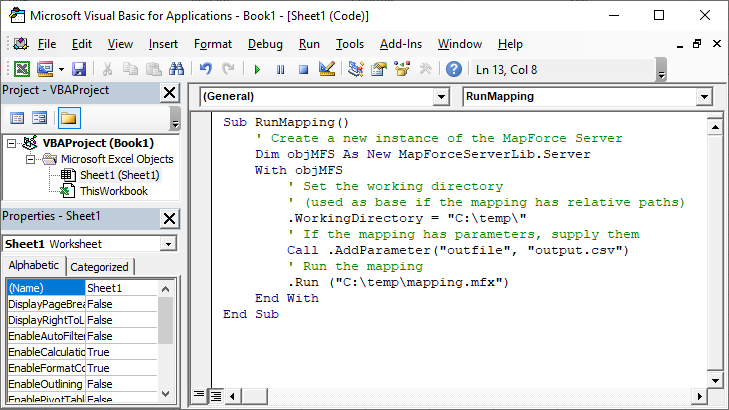Open the Project Explorer toolbar icon
Viewport: 729px width, 410px height.
point(355,69)
